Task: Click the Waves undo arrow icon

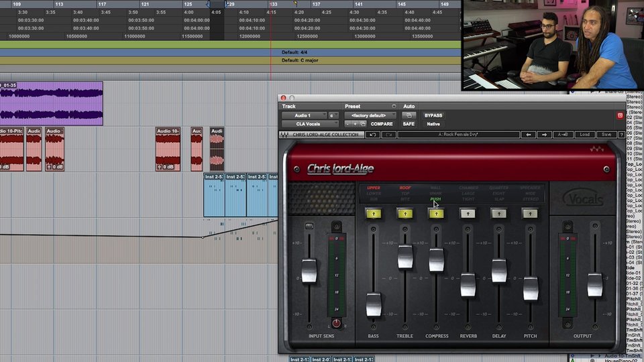Action: 372,135
